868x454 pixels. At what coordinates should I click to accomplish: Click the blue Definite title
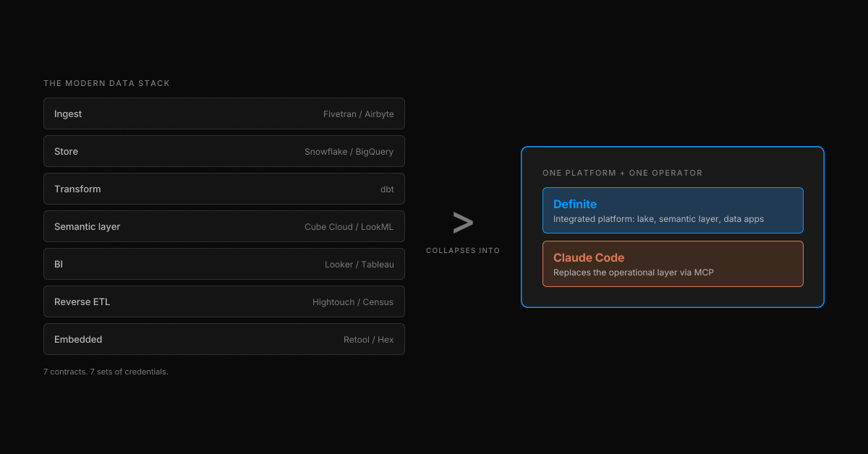[x=575, y=205]
